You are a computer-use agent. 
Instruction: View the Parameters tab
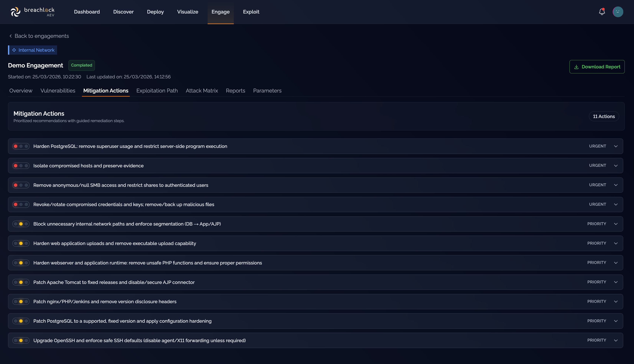pos(267,91)
